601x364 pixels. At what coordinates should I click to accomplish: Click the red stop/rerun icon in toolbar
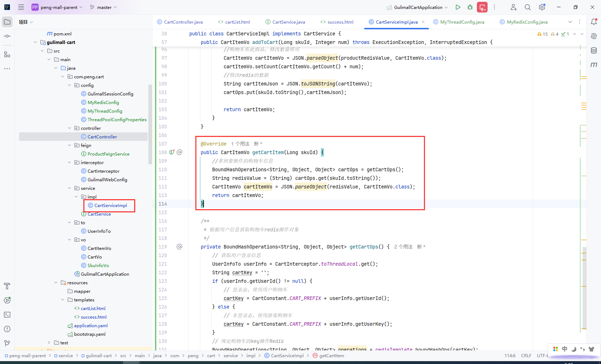click(482, 7)
